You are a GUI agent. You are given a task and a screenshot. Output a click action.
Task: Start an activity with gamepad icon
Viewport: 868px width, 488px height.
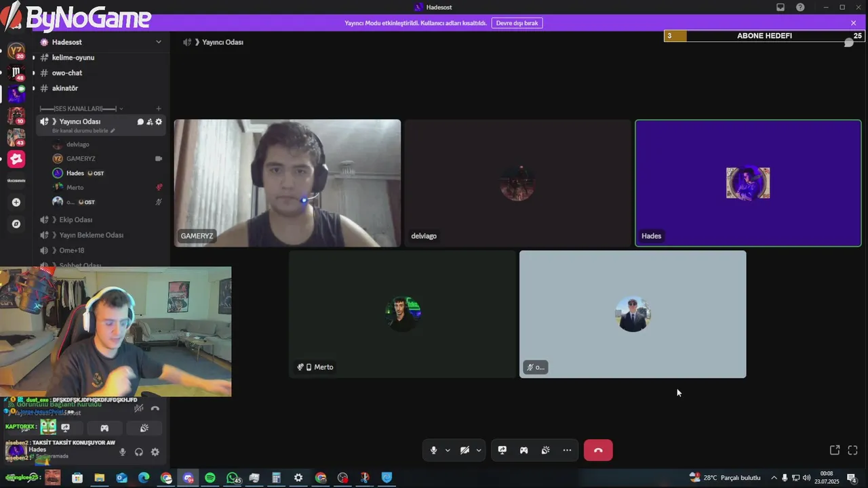coord(524,450)
